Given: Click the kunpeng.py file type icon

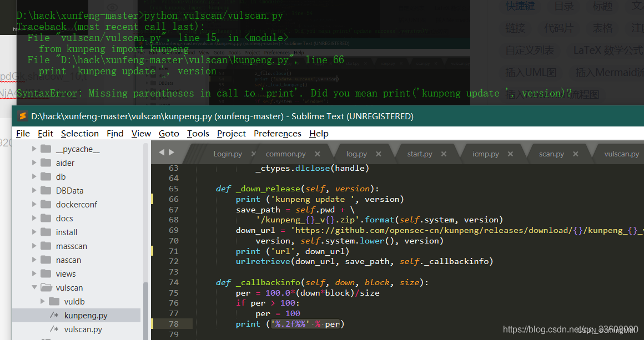Looking at the screenshot, I should tap(54, 316).
